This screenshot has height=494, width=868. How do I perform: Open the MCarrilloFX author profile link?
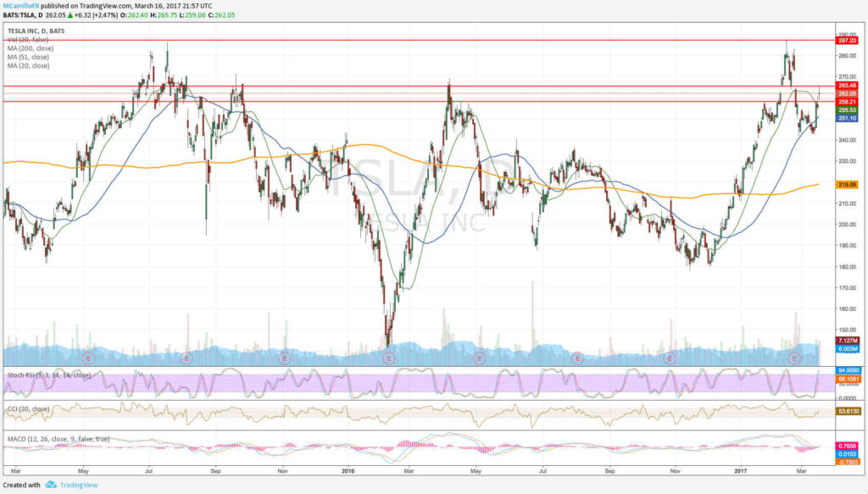tap(21, 6)
